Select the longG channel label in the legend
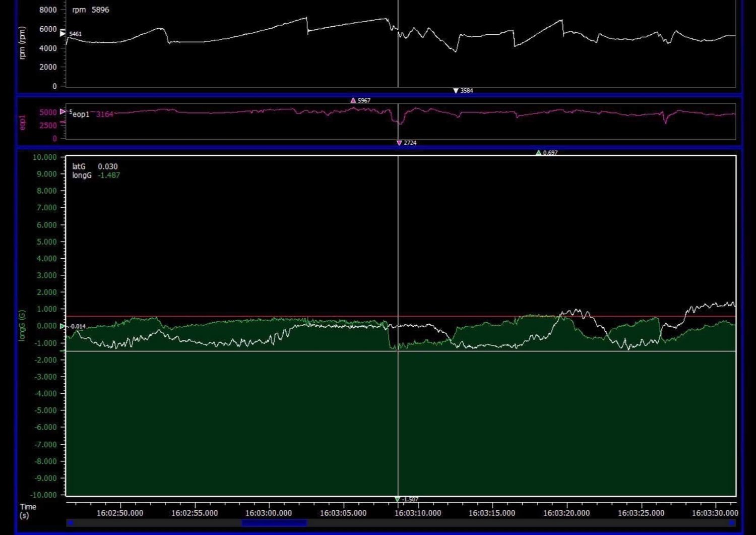Screen dimensions: 756x535 82,175
